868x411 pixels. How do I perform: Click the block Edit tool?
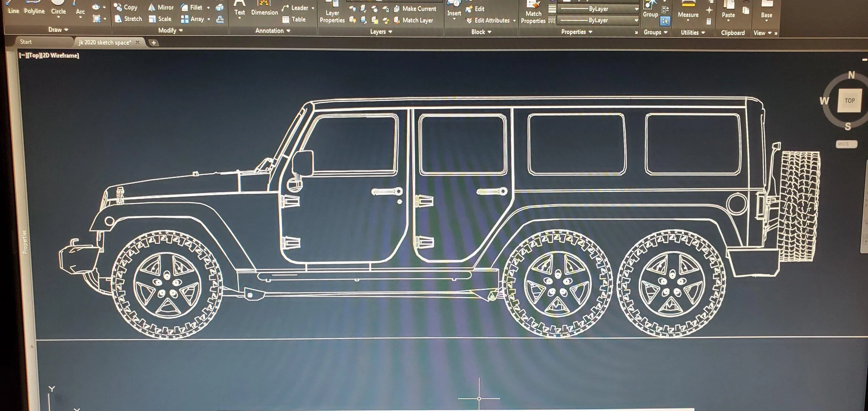(475, 9)
